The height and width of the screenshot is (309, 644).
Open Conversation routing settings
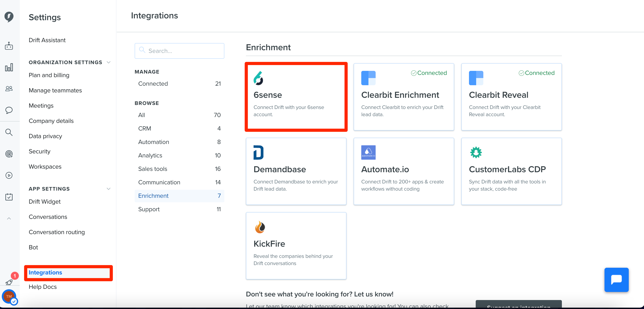(57, 232)
